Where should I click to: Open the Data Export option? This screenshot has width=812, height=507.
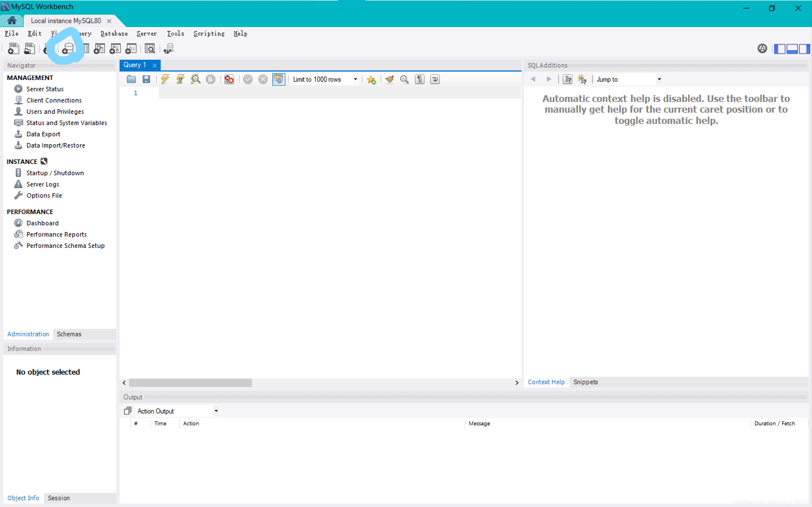tap(43, 134)
